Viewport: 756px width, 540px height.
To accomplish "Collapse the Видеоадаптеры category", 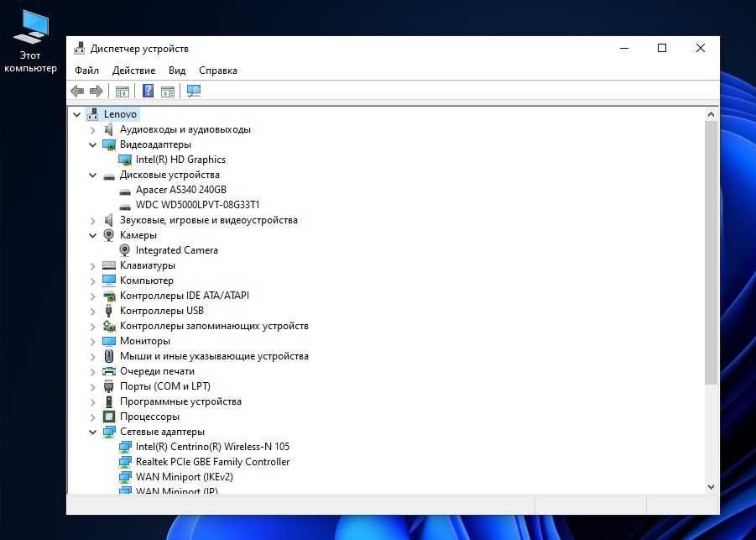I will (92, 144).
